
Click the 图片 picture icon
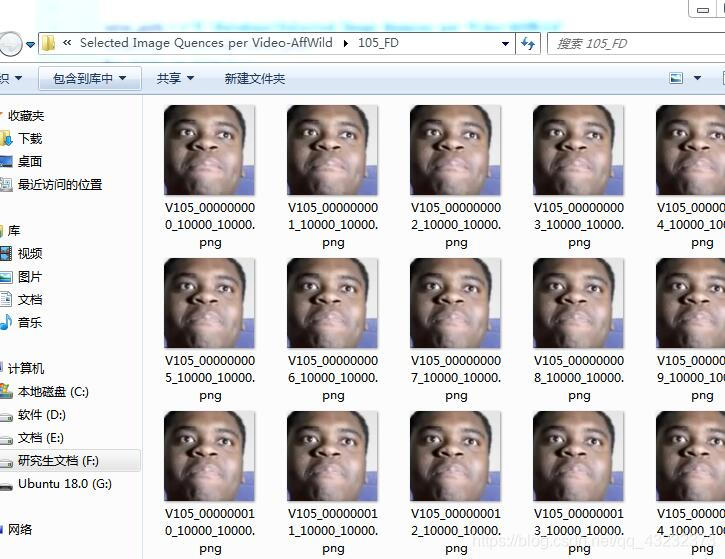pos(6,277)
